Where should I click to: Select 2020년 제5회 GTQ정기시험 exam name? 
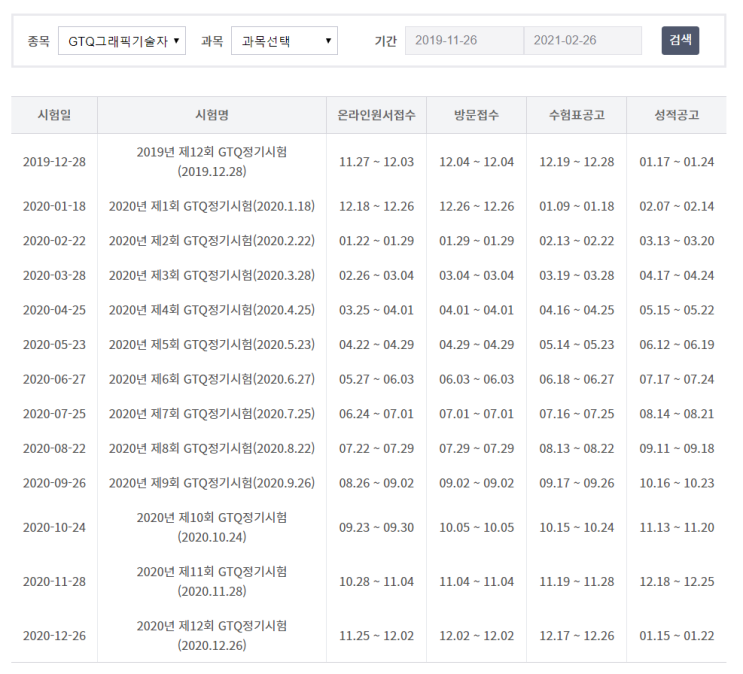pyautogui.click(x=212, y=345)
